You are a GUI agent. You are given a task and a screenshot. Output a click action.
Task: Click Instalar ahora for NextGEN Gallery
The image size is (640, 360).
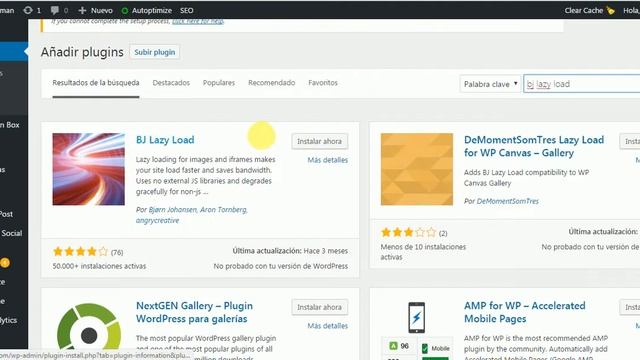click(320, 307)
